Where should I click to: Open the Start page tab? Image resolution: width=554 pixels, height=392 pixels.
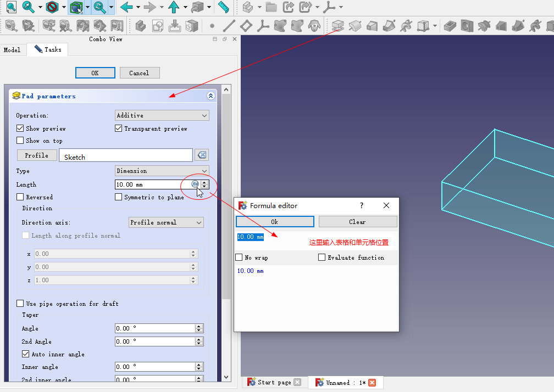click(274, 382)
